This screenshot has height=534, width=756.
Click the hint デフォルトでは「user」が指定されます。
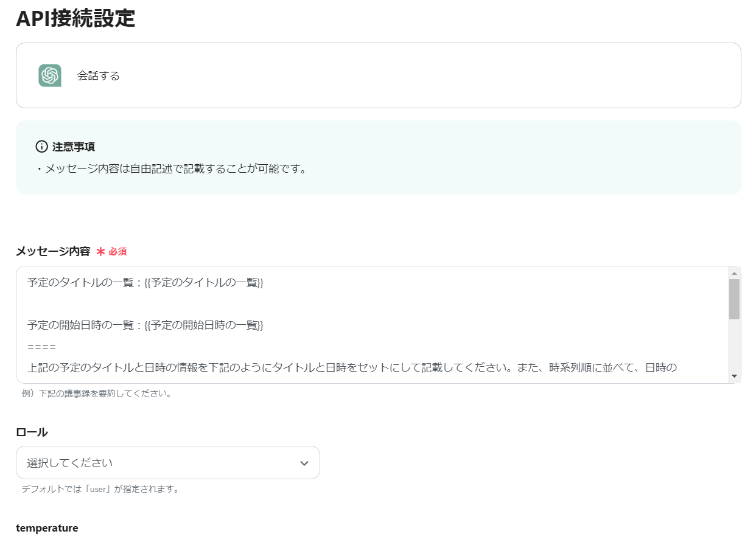tap(100, 489)
